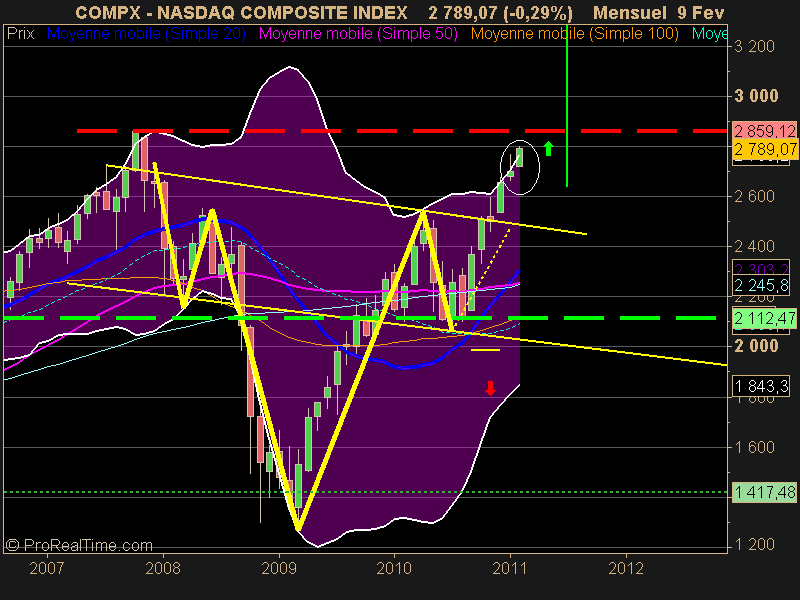Click the 1 417,48 price tag
This screenshot has height=600, width=800.
click(764, 492)
